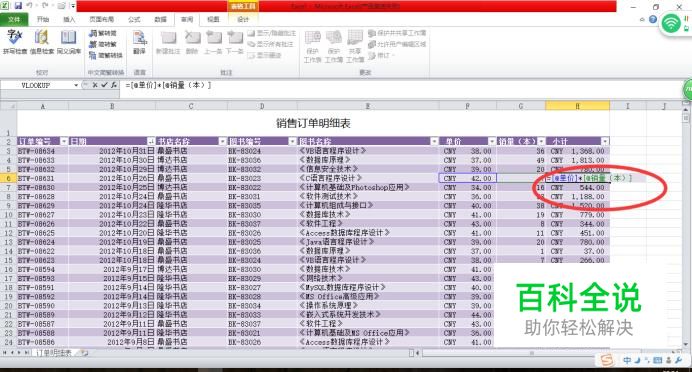692x372 pixels.
Task: Toggle Show All Comments (显示所有批注)
Action: [x=271, y=44]
